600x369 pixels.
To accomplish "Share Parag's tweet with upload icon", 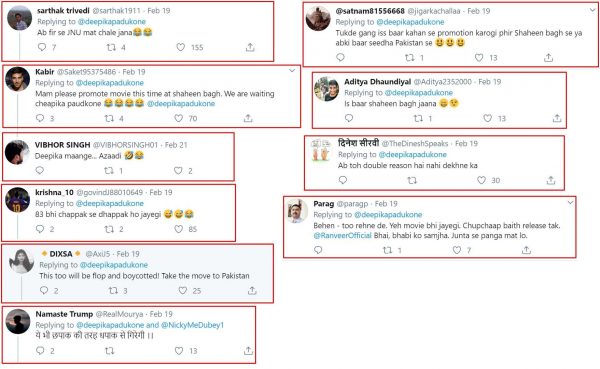I will (x=526, y=250).
